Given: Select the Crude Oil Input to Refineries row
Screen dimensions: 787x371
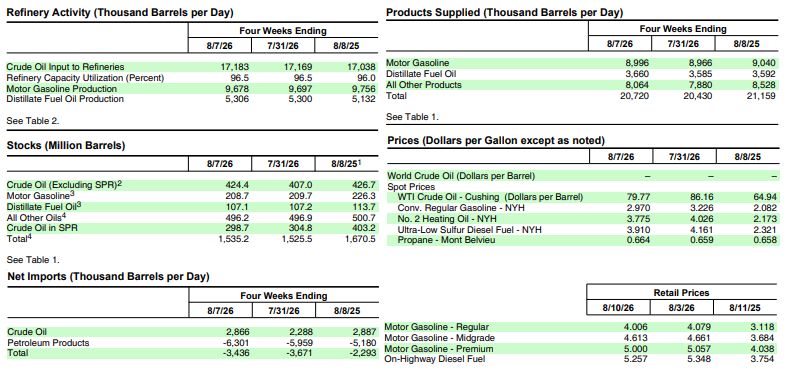Looking at the screenshot, I should click(192, 67).
